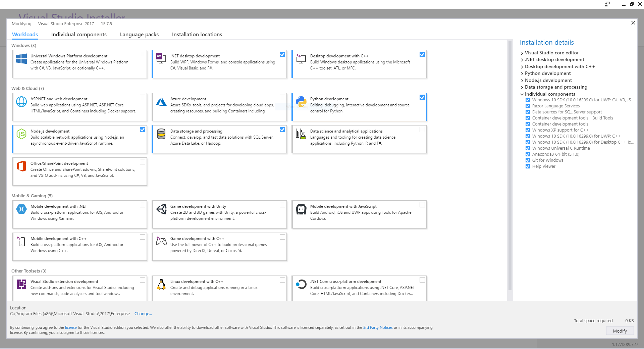Screen dimensions: 644x349
Task: Click the Mobile development with C++ icon
Action: pyautogui.click(x=21, y=241)
